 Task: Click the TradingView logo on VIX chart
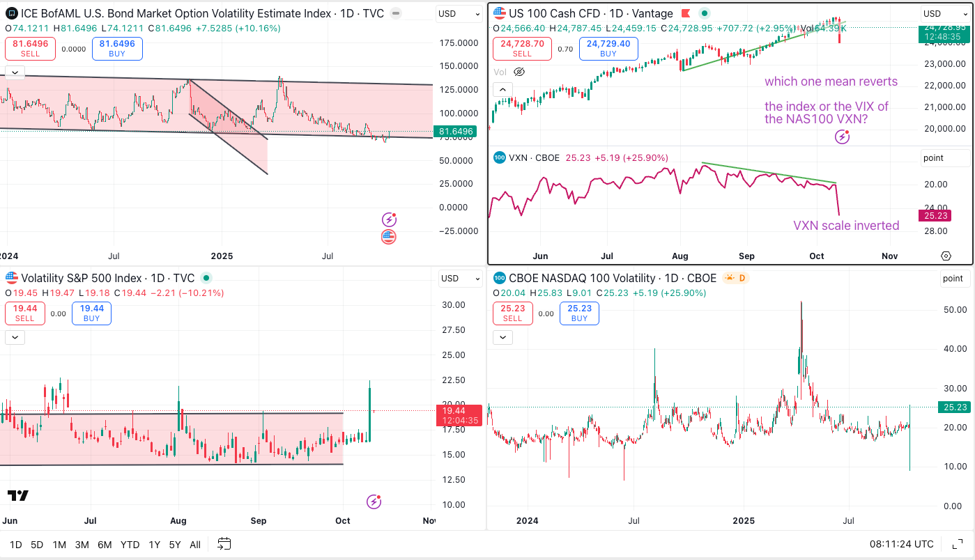pyautogui.click(x=19, y=496)
